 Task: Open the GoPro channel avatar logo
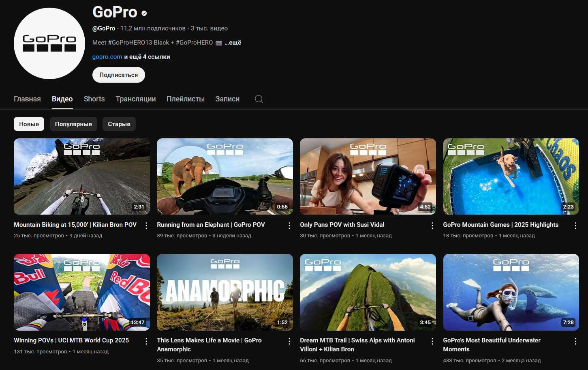tap(49, 43)
